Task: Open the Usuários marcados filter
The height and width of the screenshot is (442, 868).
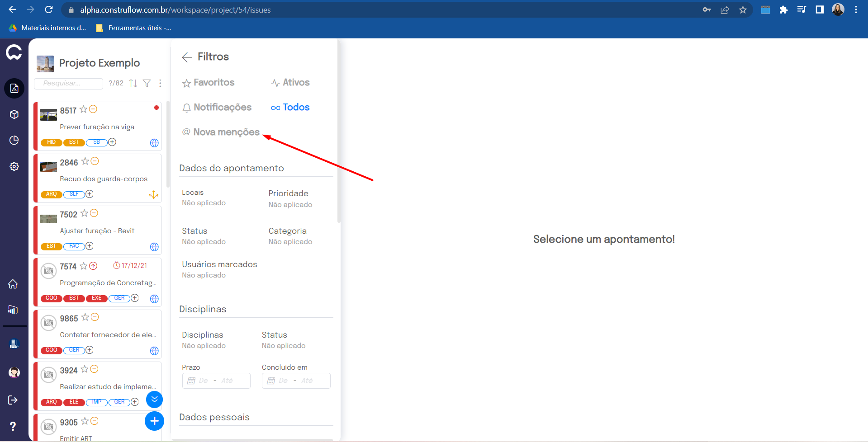Action: [219, 269]
